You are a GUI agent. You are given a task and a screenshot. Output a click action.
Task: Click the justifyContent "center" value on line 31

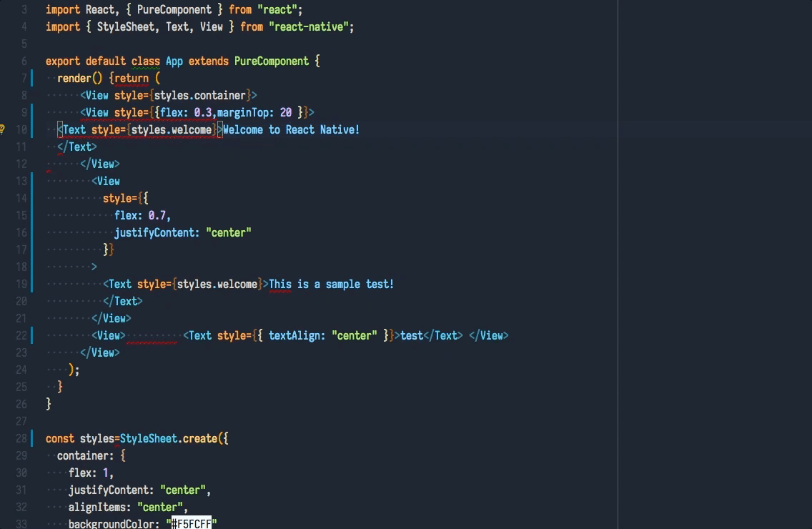184,490
